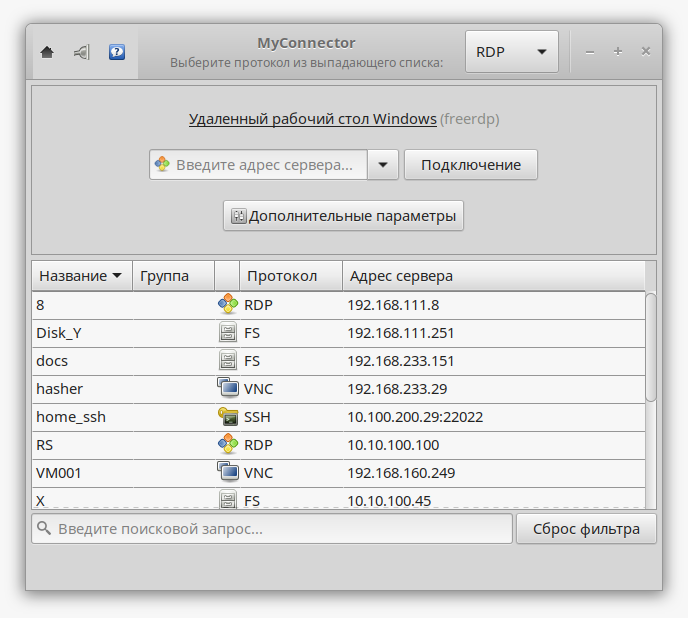This screenshot has width=688, height=618.
Task: Click the Подключение button
Action: [x=471, y=165]
